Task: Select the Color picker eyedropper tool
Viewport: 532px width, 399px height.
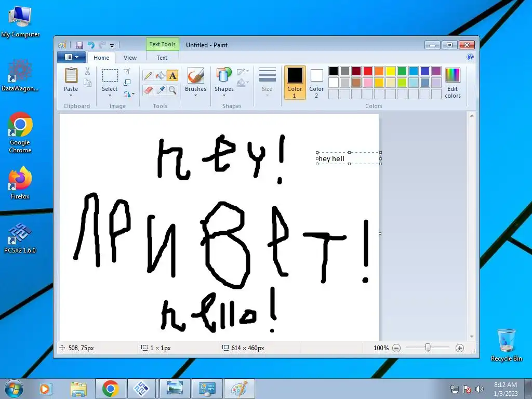Action: 160,90
